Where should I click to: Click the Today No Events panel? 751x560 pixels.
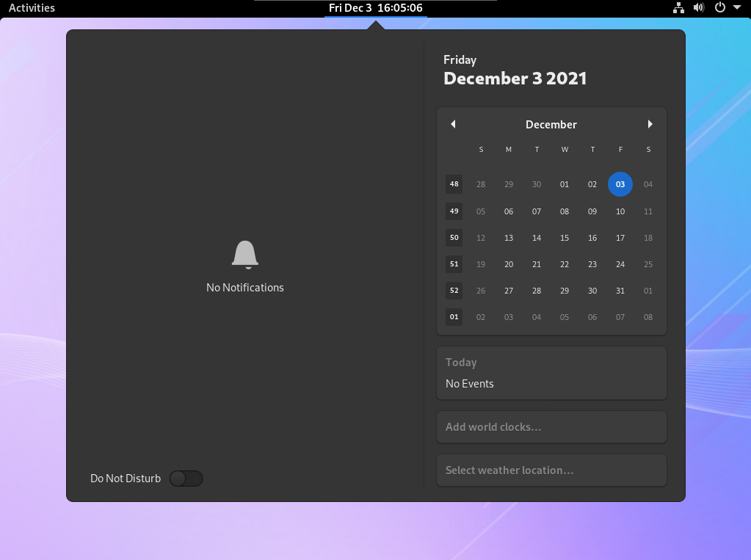551,373
